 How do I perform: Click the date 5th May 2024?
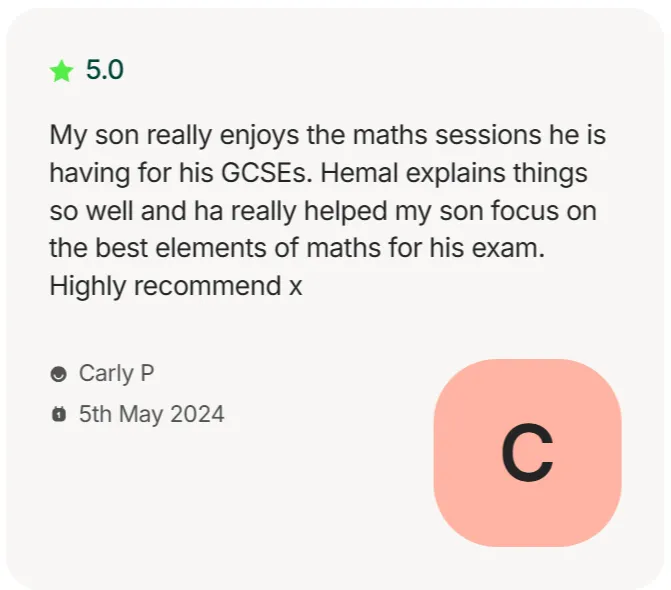pyautogui.click(x=151, y=414)
